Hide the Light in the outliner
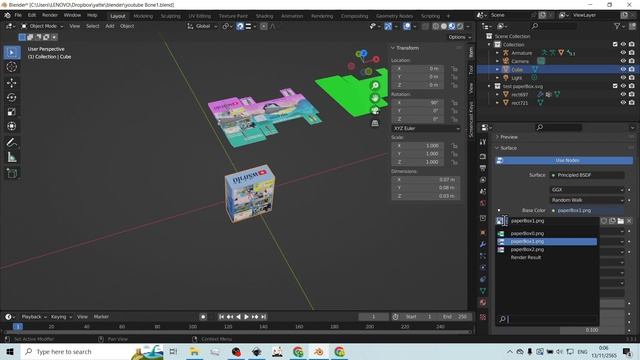This screenshot has width=640, height=360. (623, 78)
